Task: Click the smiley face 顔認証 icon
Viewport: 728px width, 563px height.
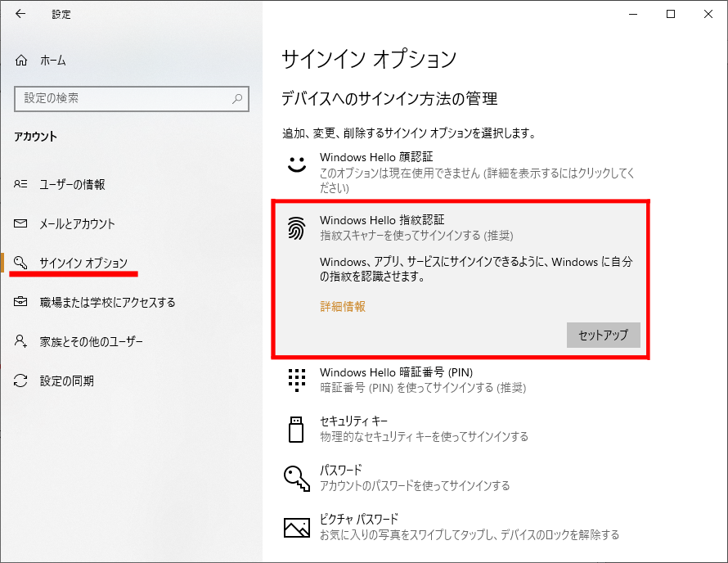Action: coord(297,164)
